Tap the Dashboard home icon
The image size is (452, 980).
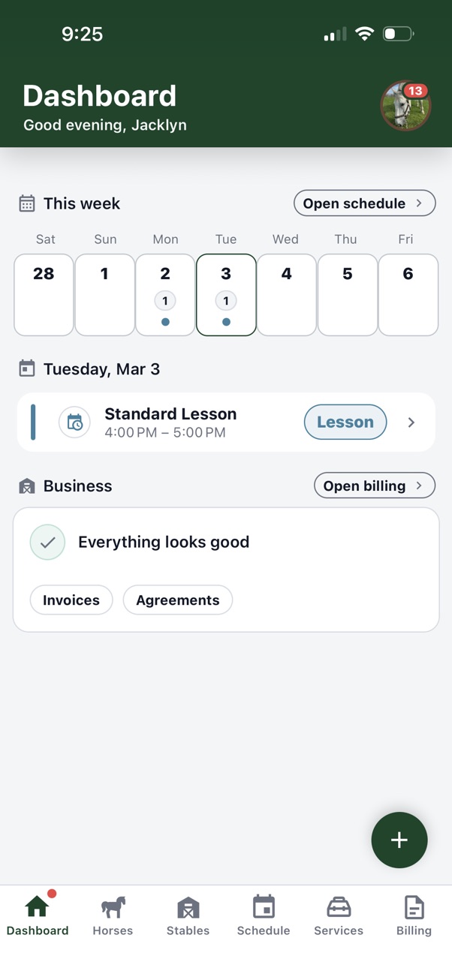point(37,907)
